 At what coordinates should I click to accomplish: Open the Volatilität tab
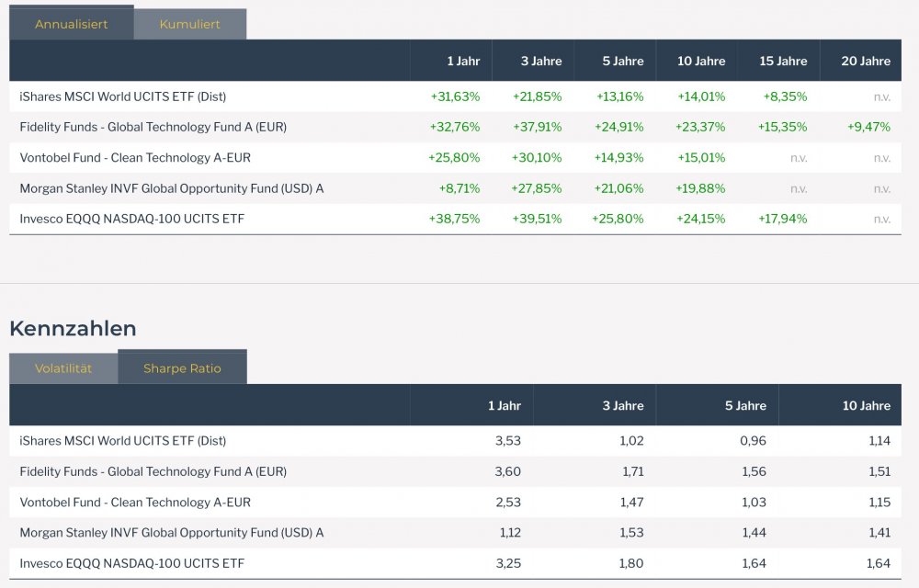pyautogui.click(x=63, y=368)
